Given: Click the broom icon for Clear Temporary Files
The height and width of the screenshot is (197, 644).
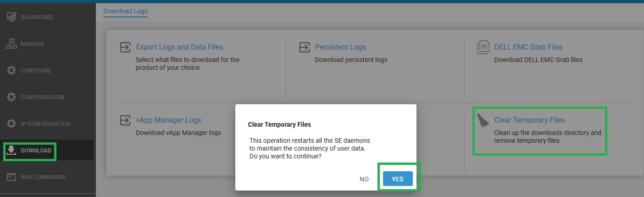Looking at the screenshot, I should (483, 120).
